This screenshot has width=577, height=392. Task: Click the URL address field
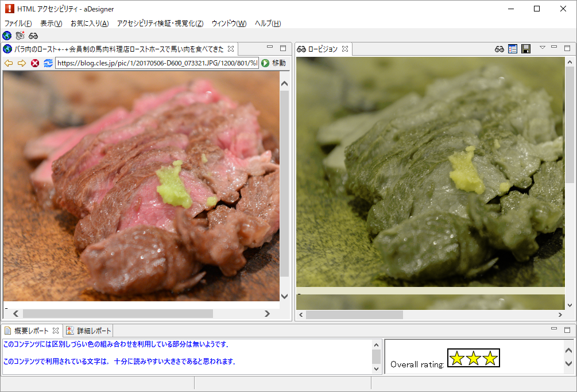[x=157, y=63]
